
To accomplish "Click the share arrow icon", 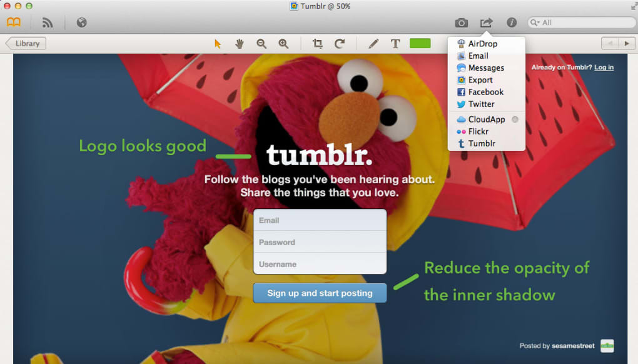I will 486,23.
